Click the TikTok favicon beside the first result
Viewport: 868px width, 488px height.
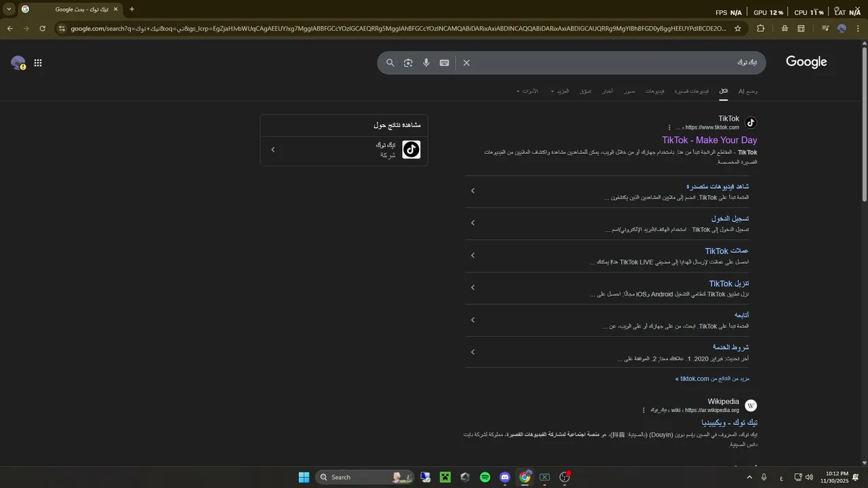pos(751,123)
